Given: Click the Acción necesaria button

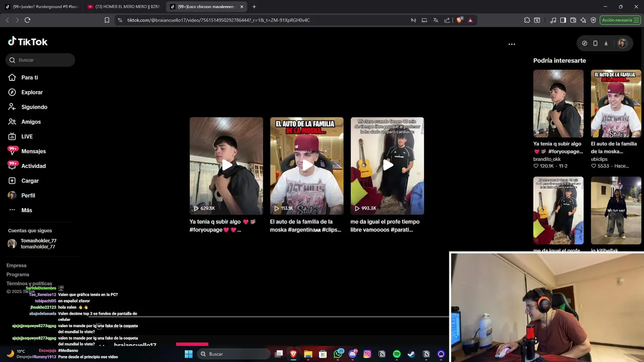Looking at the screenshot, I should 620,20.
